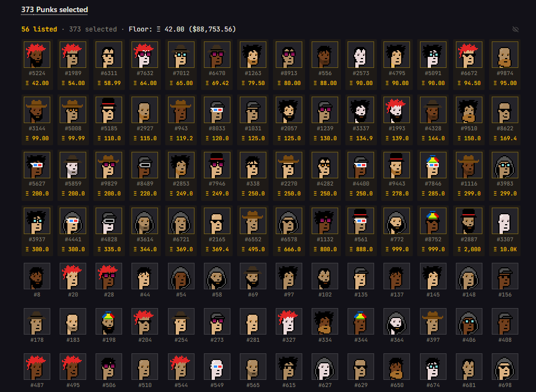
Task: Select punk #9510 image
Action: (x=469, y=110)
